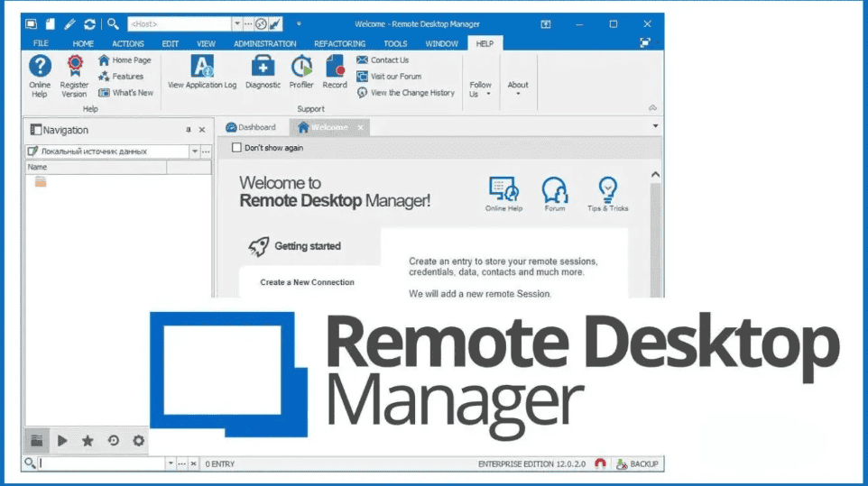Screen dimensions: 868x486
Task: Click the new document icon in title toolbar
Action: pos(51,23)
